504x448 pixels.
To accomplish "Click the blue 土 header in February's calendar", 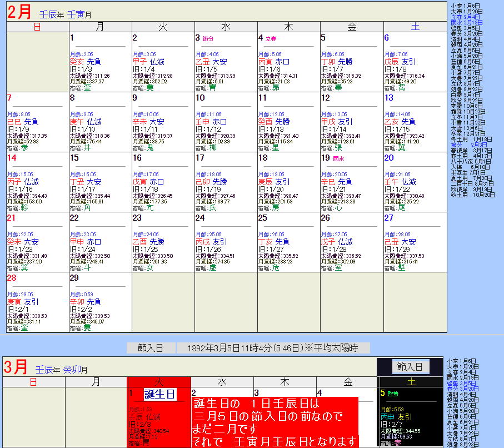I will (x=415, y=26).
